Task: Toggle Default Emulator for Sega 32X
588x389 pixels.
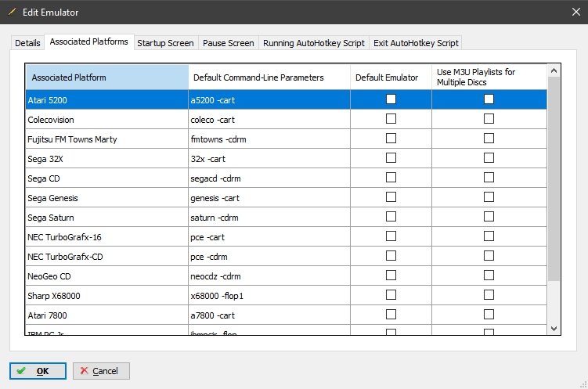Action: coord(391,158)
